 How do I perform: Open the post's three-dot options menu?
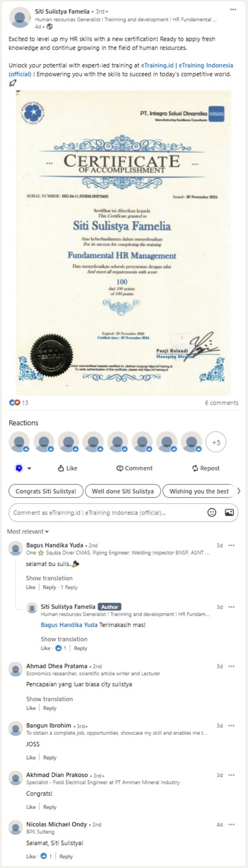coord(233,10)
